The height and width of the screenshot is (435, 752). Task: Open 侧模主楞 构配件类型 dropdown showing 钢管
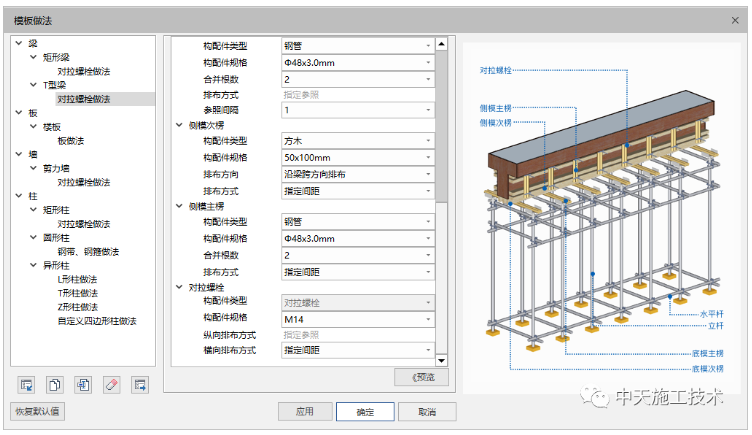tap(358, 222)
